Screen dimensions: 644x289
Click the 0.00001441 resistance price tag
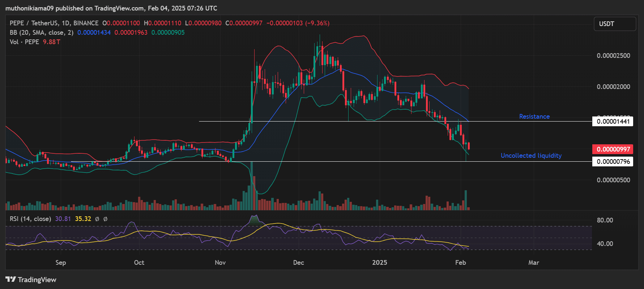point(613,122)
